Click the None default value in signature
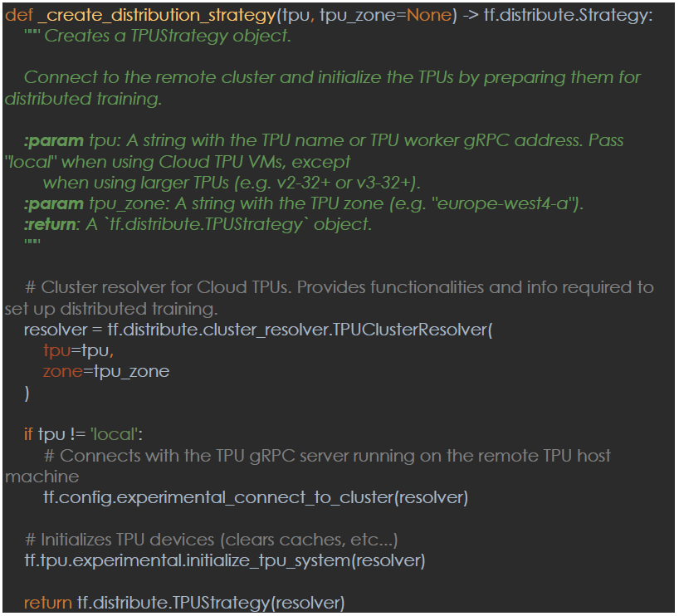This screenshot has height=616, width=679. pyautogui.click(x=429, y=17)
